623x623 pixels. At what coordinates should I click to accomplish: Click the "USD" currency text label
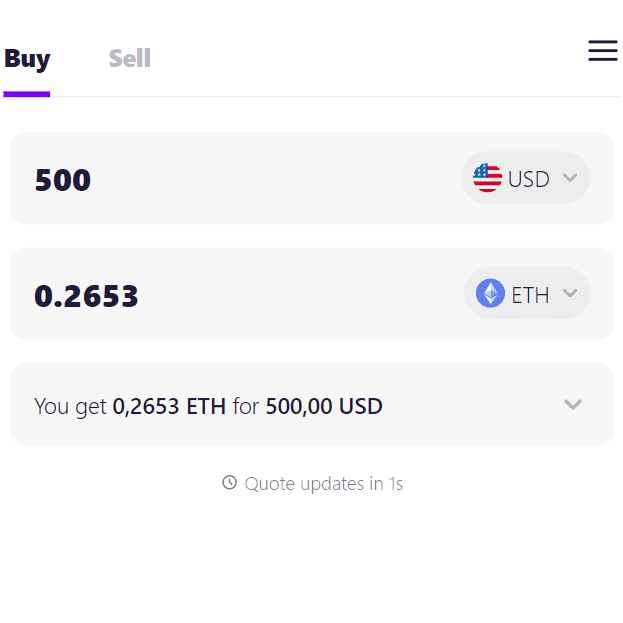click(x=529, y=179)
